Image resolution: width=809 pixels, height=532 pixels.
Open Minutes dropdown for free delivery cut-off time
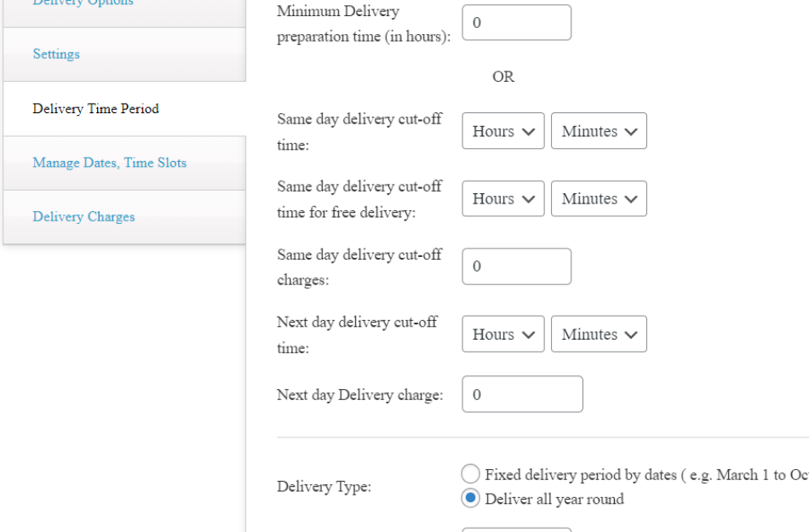pos(599,198)
